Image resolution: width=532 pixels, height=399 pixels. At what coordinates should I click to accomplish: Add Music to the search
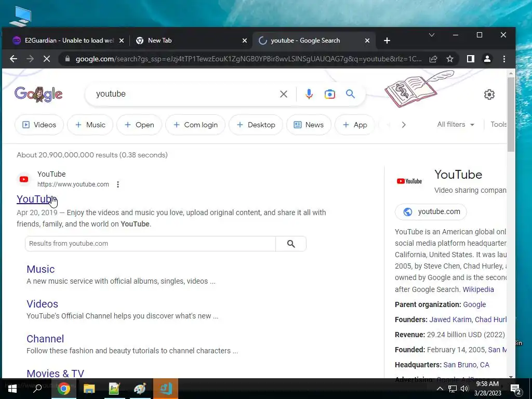coord(90,125)
